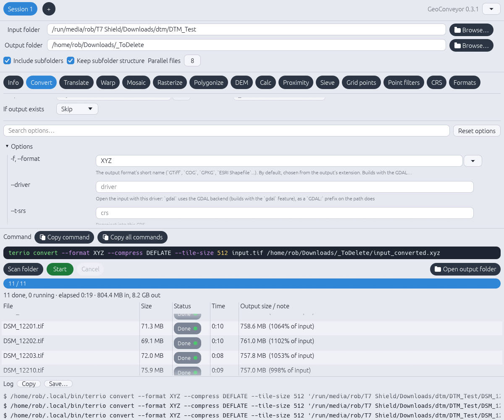Open the GeoConveyor version dropdown menu
The height and width of the screenshot is (420, 504).
[491, 9]
